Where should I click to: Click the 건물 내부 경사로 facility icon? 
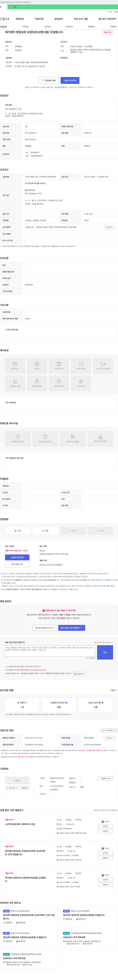coord(100,439)
